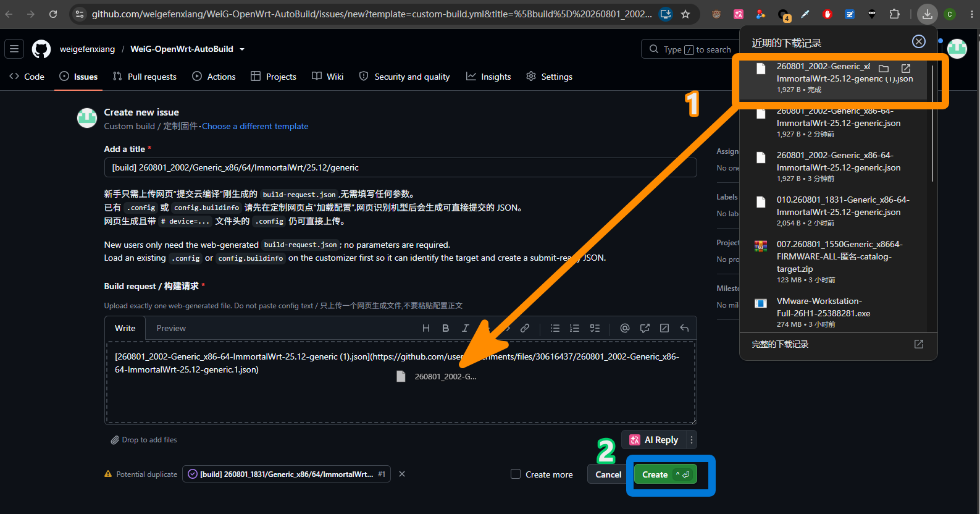Viewport: 980px width, 514px height.
Task: Expand the repository name dropdown arrow
Action: coord(242,49)
